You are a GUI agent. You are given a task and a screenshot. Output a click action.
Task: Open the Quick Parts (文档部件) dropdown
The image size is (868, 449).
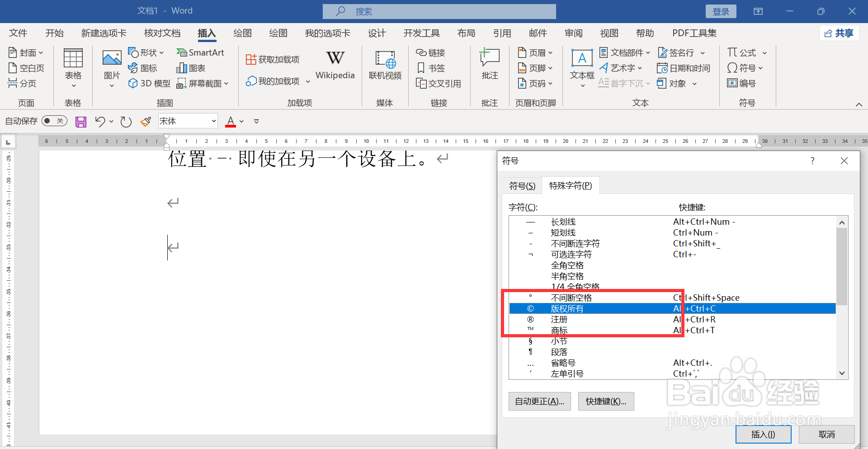[x=625, y=52]
